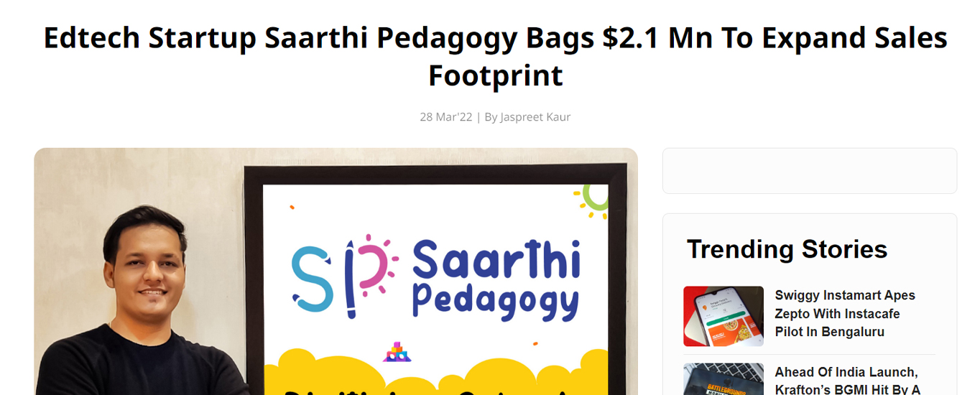This screenshot has width=980, height=395.
Task: Click the article headline about Saarthi Pedagogy
Action: tap(495, 56)
